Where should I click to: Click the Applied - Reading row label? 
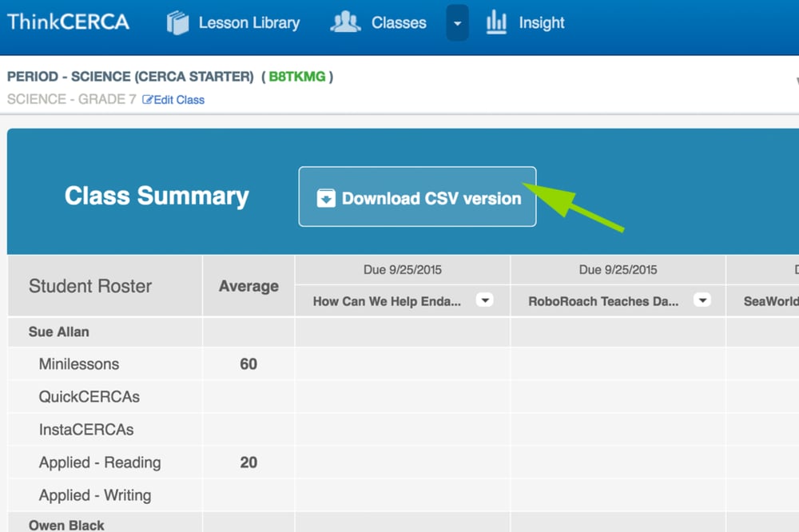[x=100, y=463]
